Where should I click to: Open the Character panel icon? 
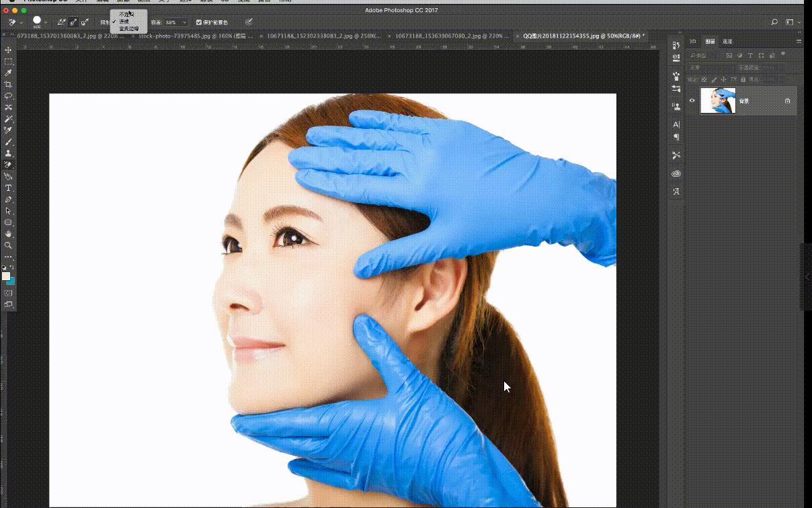pos(676,124)
